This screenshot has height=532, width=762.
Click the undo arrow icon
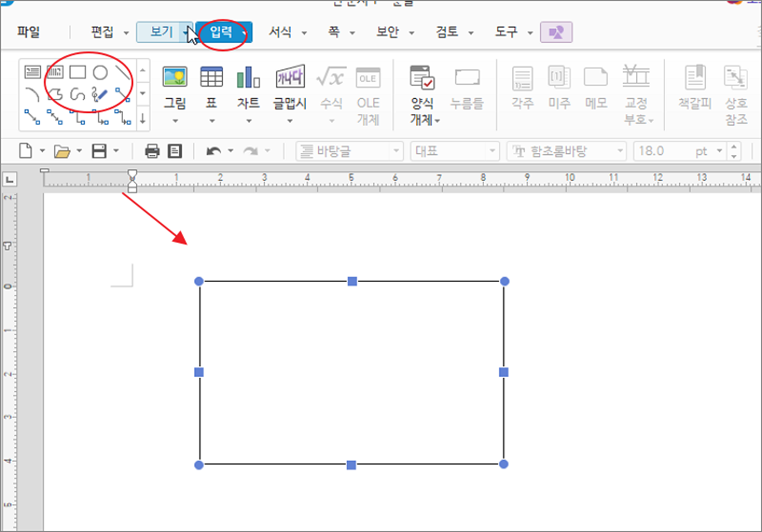214,151
